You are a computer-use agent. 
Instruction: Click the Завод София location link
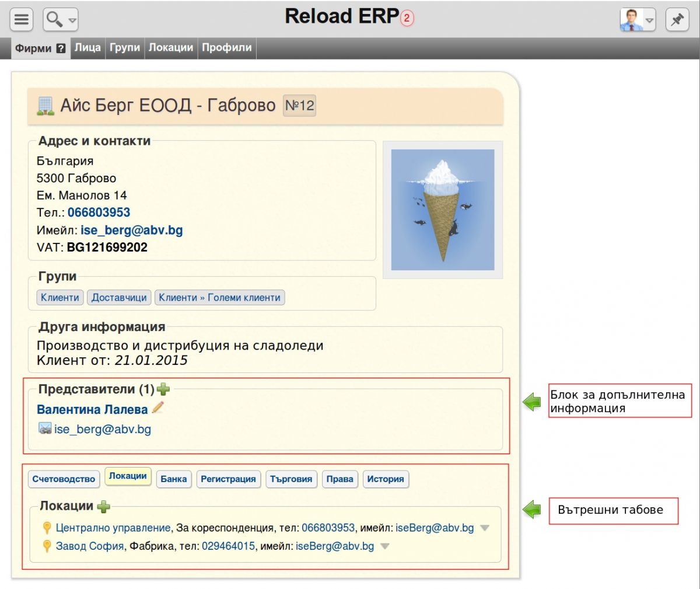tap(89, 546)
